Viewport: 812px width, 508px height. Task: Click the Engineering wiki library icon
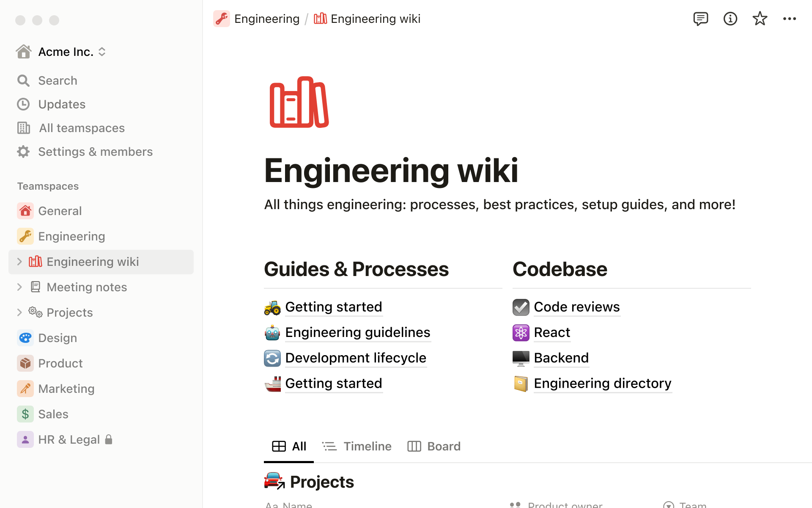click(x=299, y=102)
